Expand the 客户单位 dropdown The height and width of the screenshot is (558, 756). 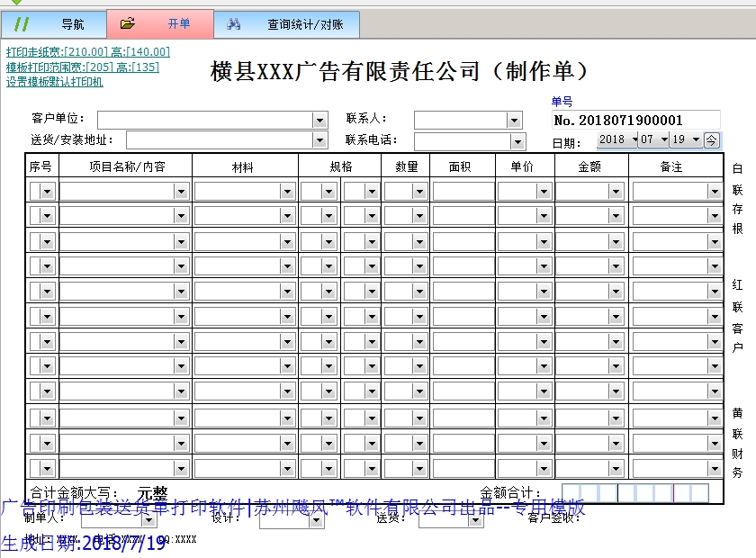pyautogui.click(x=319, y=120)
